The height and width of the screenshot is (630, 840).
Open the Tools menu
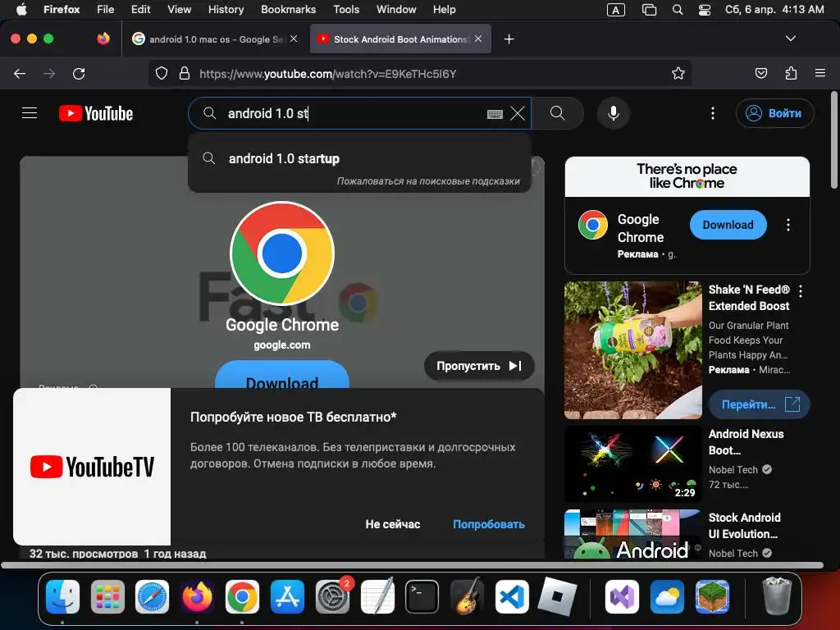346,9
